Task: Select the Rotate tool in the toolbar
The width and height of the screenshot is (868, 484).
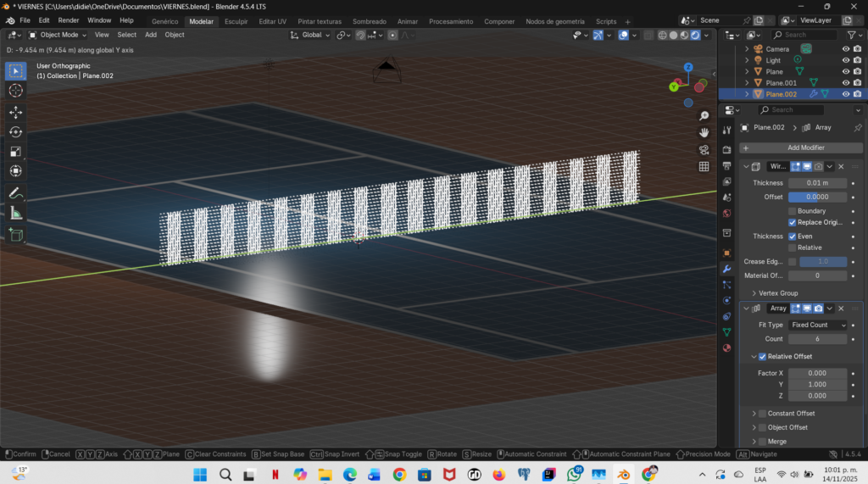Action: 16,131
